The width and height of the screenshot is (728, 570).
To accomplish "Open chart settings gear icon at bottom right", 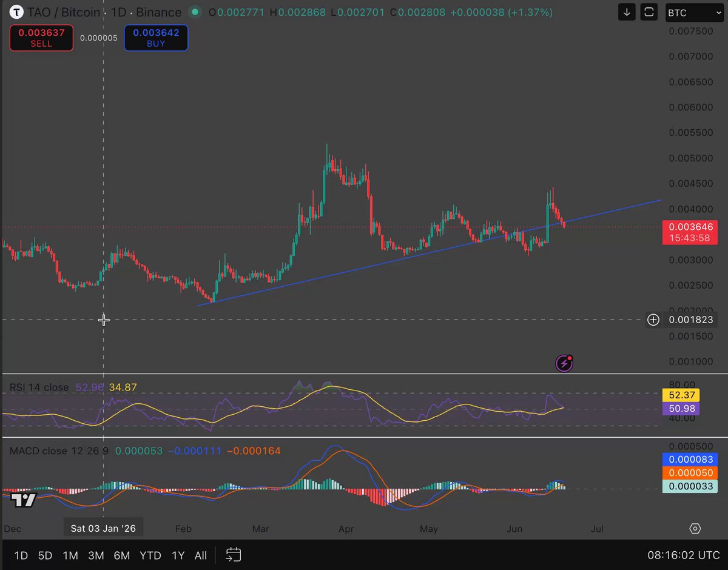I will [695, 529].
